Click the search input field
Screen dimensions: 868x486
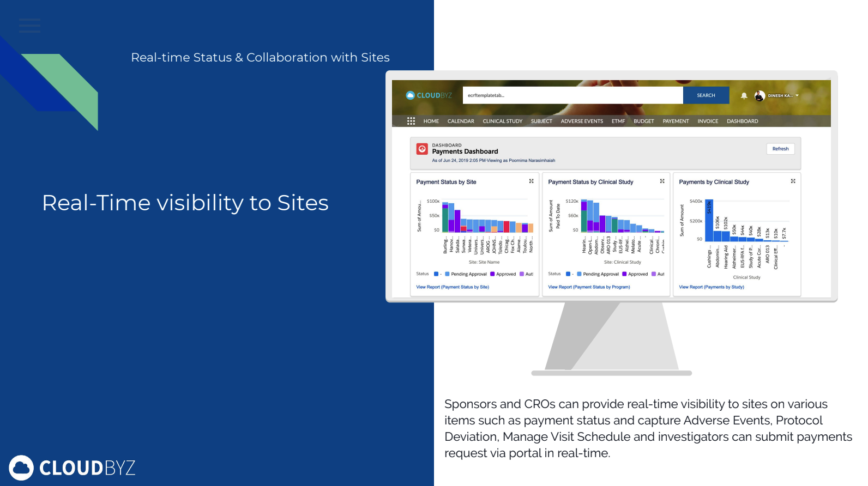click(x=572, y=95)
